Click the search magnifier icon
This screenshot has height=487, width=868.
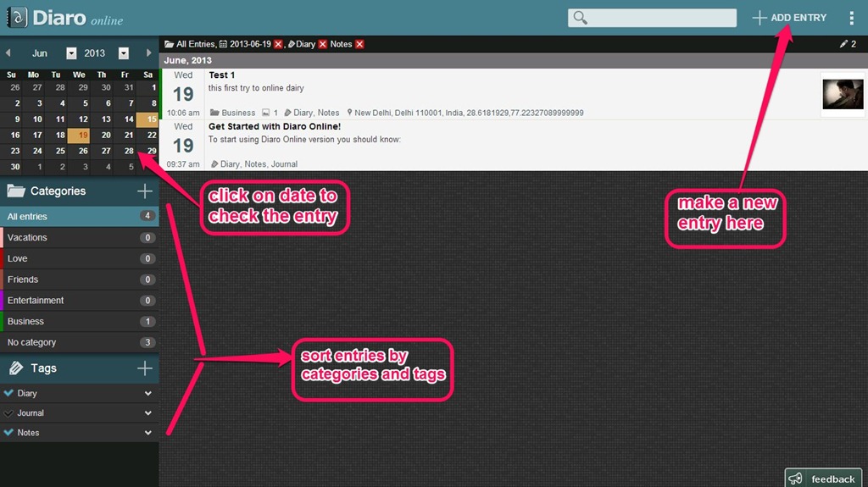(x=580, y=18)
